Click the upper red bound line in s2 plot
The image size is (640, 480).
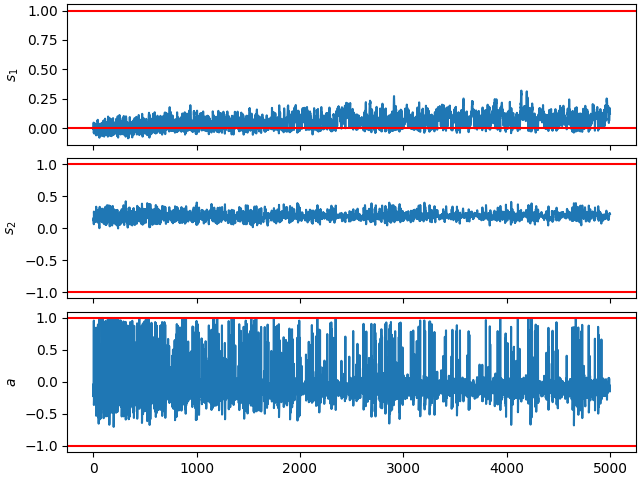tap(351, 164)
